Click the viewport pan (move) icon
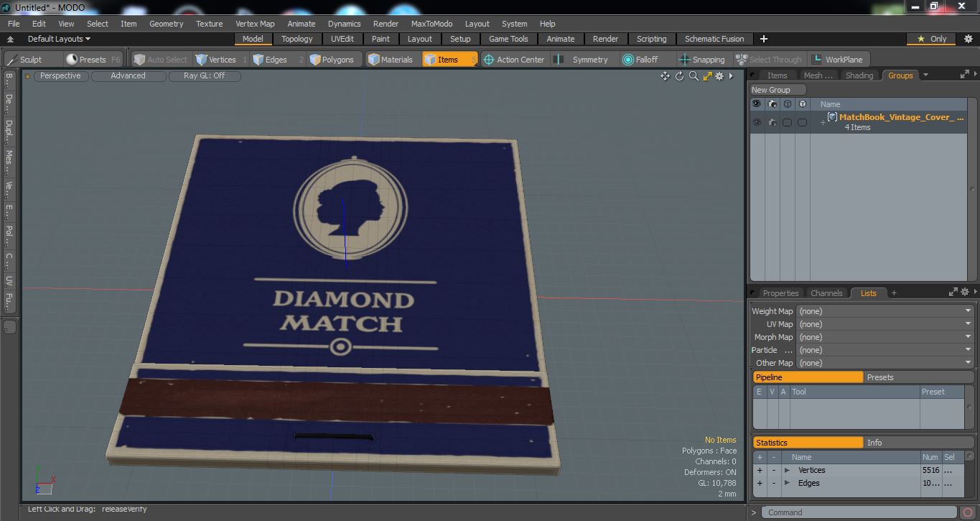 pos(665,76)
